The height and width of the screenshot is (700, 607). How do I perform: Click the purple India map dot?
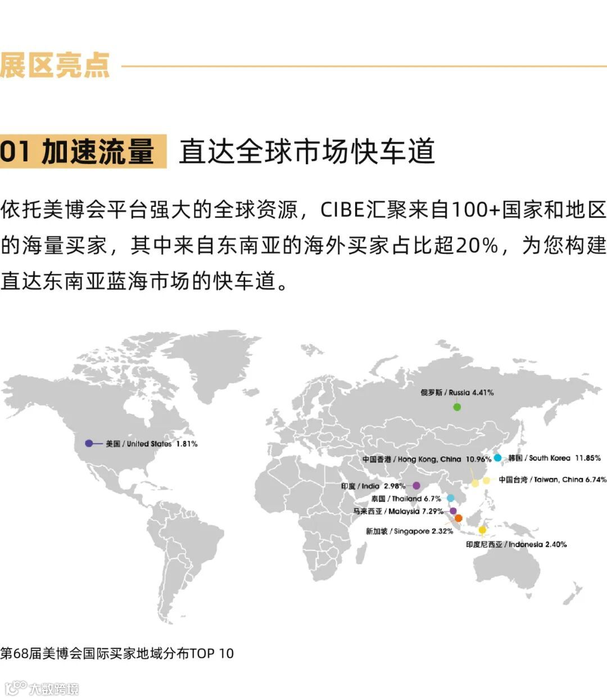tap(416, 486)
